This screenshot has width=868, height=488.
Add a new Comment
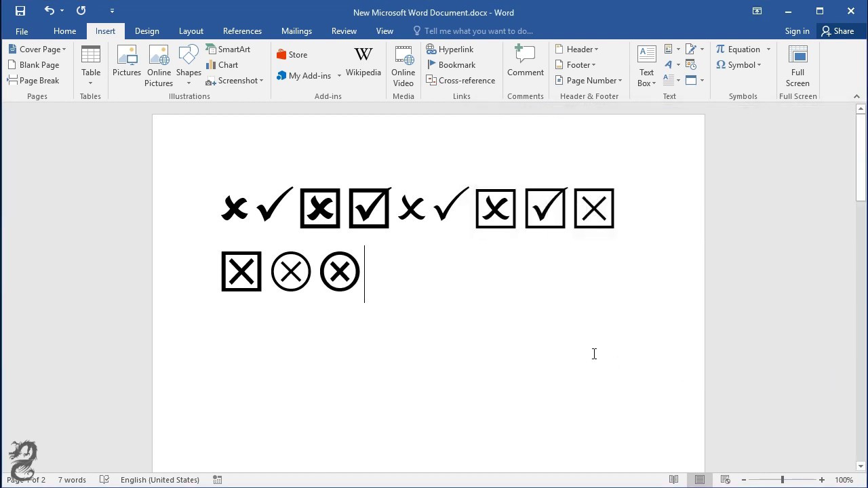click(526, 61)
